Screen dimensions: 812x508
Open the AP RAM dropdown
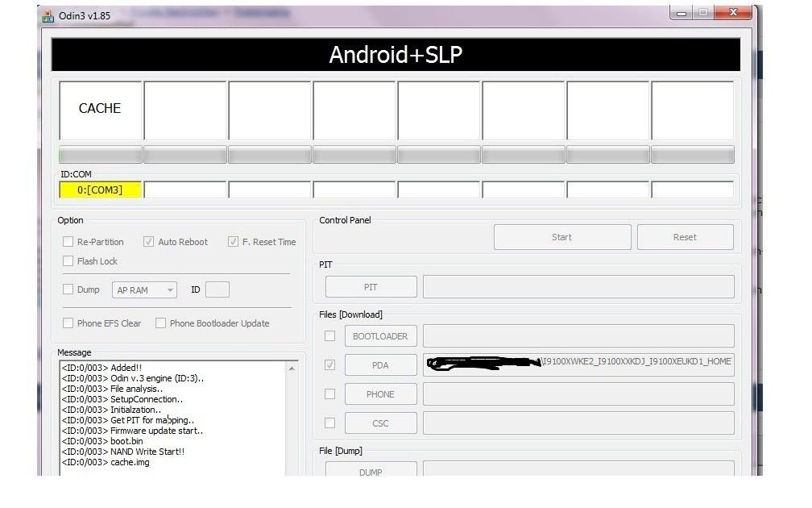tap(144, 289)
